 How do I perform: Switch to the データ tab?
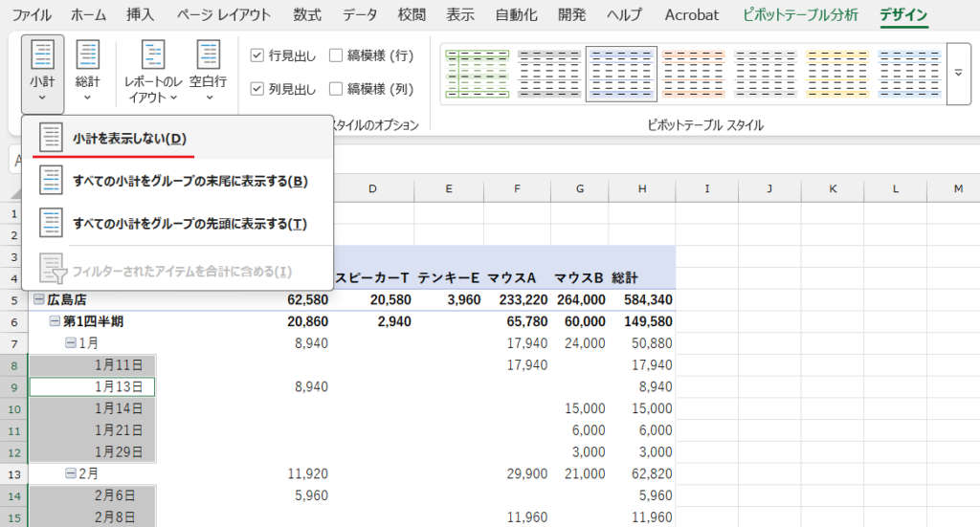pos(360,15)
